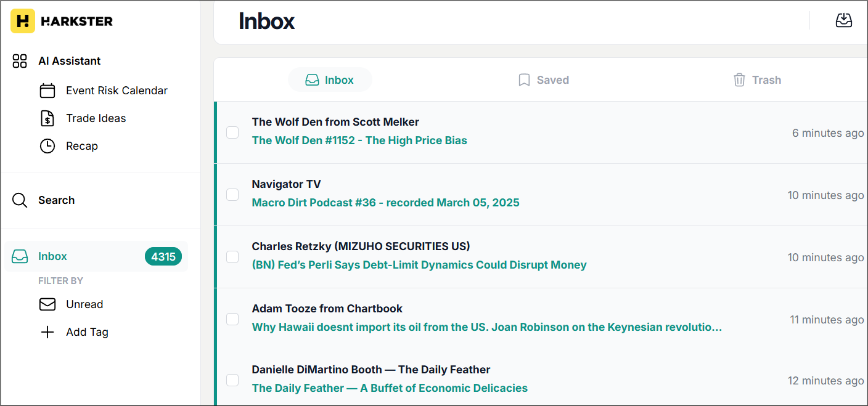Open Trade Ideas page
The height and width of the screenshot is (406, 868).
[96, 118]
